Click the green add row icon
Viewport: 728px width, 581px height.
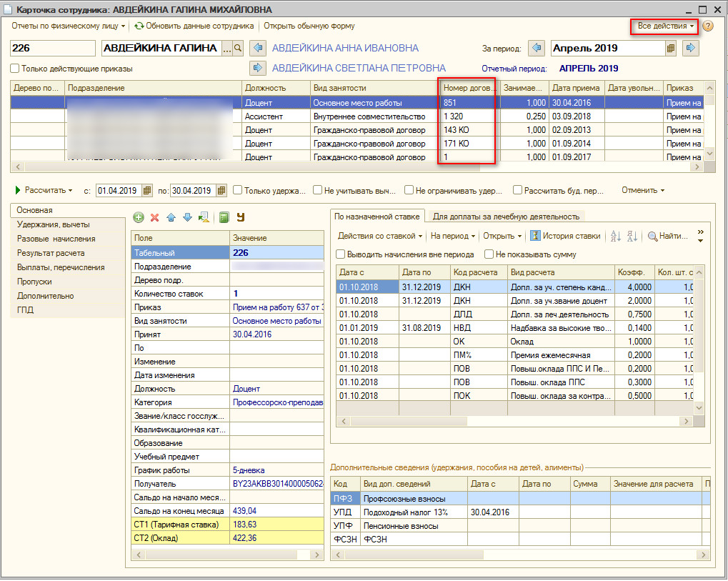tap(139, 217)
